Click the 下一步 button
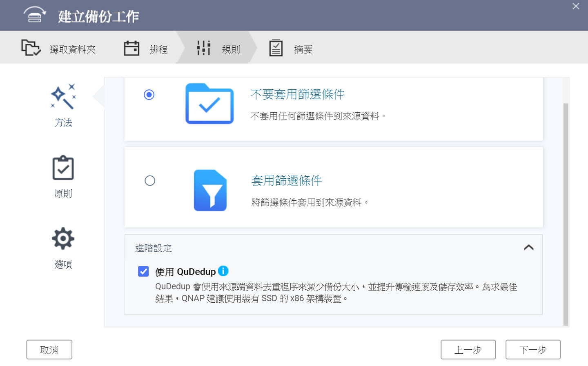Screen dimensions: 588x366 coord(533,349)
